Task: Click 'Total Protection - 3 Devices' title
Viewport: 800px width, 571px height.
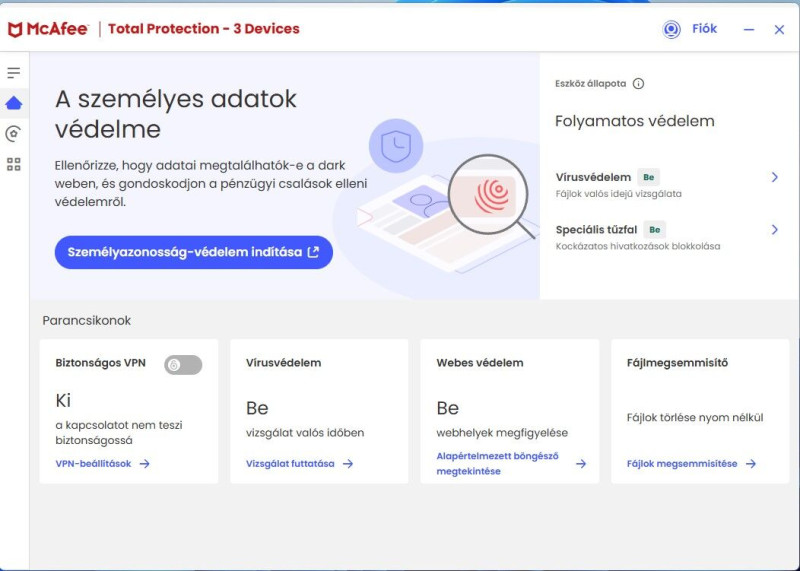Action: (204, 29)
